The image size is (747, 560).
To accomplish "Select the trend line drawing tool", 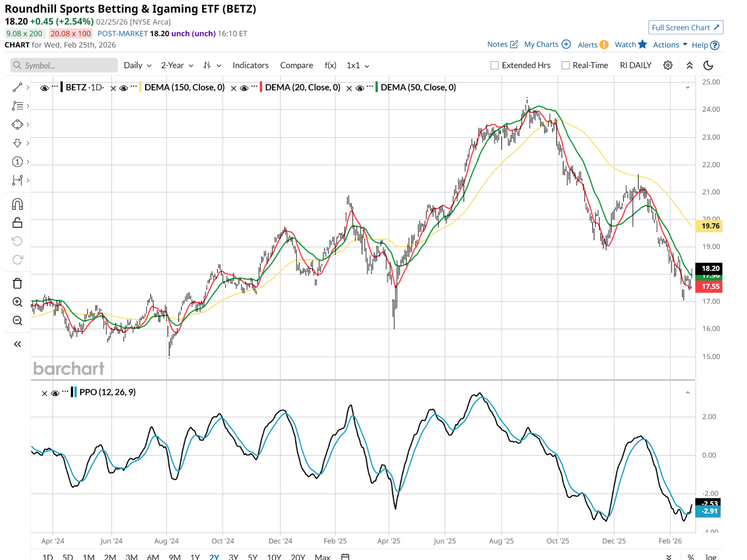I will pos(17,87).
